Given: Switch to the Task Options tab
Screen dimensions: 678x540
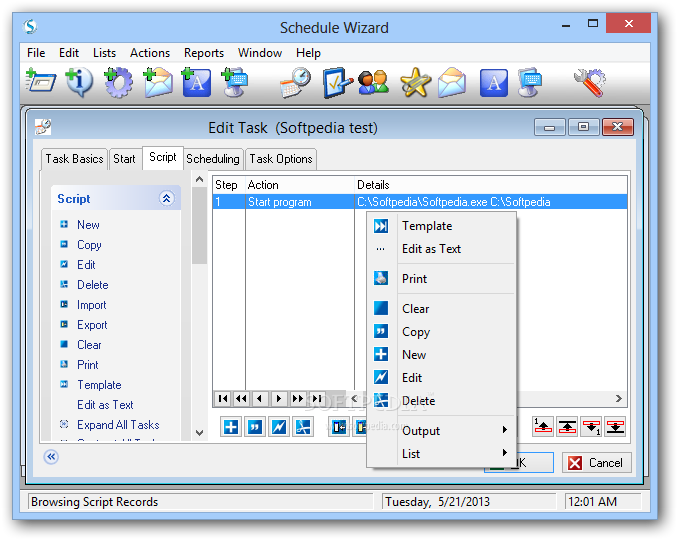Looking at the screenshot, I should [x=281, y=159].
